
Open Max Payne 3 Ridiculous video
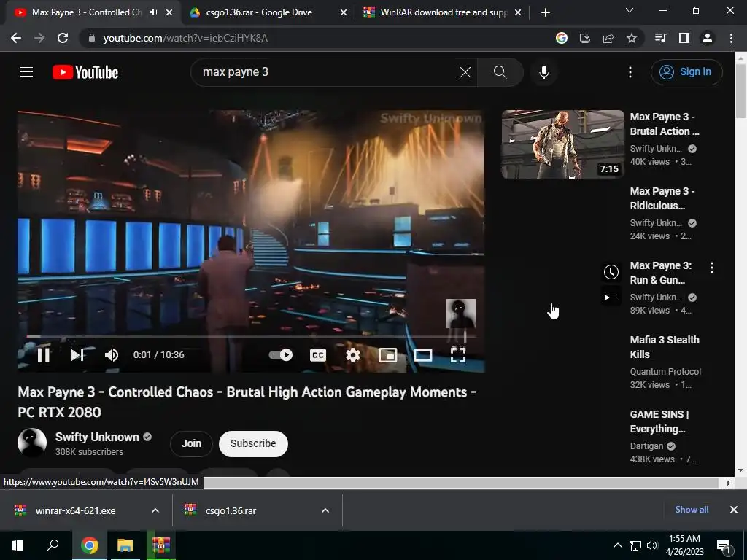pos(662,198)
